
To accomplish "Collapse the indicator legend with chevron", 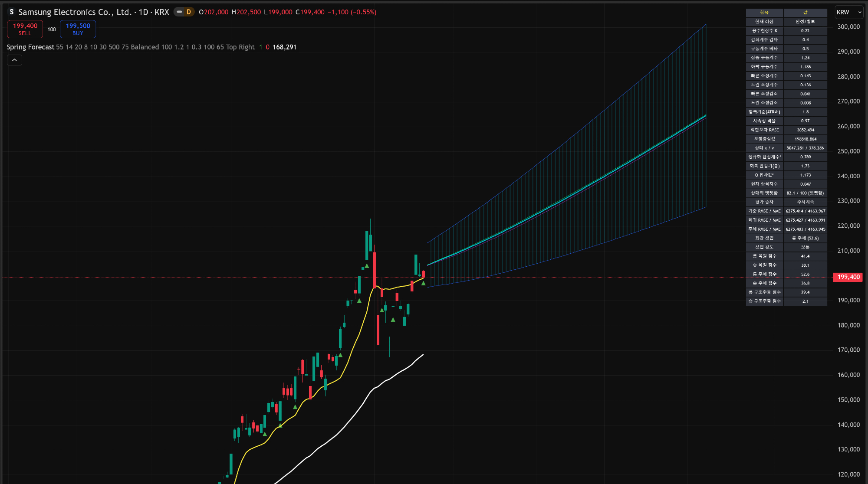I will (14, 60).
